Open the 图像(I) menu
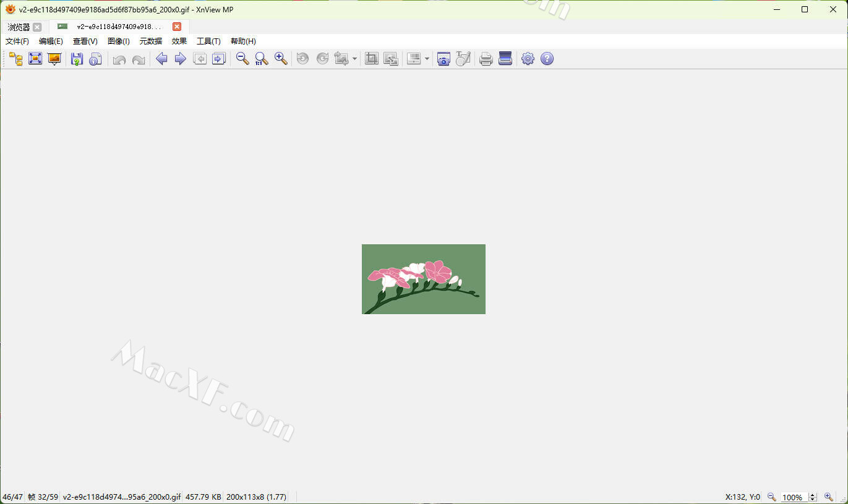This screenshot has width=848, height=504. point(119,41)
